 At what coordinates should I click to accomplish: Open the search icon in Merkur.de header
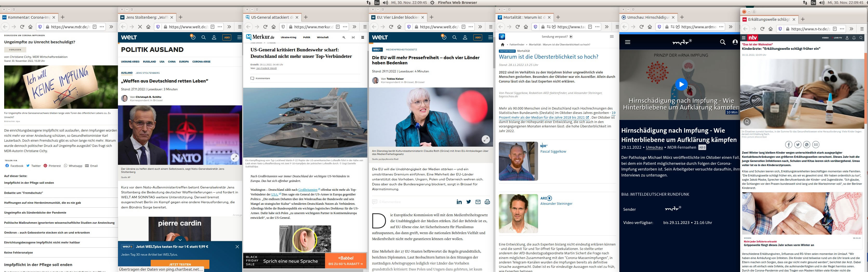[x=344, y=37]
